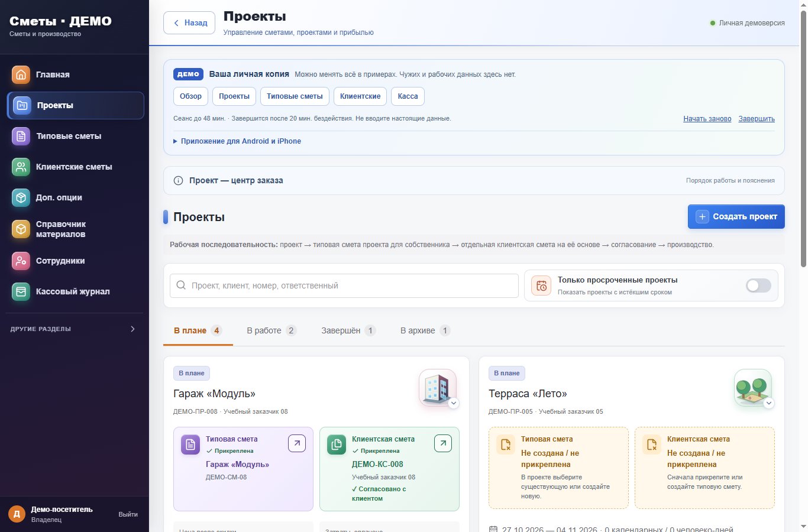Screen dimensions: 808x532
Task: Open the Завершён tab
Action: coord(348,330)
